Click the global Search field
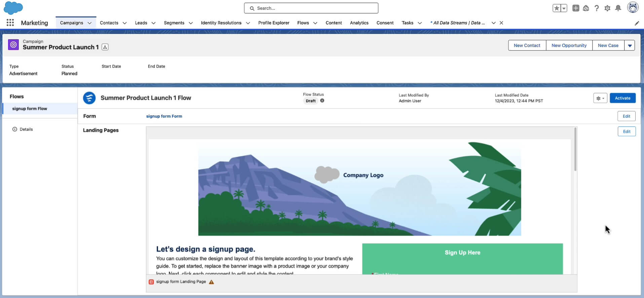The height and width of the screenshot is (298, 644). click(311, 8)
